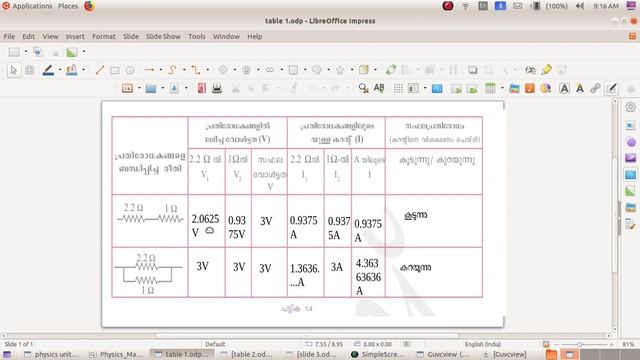640x360 pixels.
Task: Click the Start from Current Slide icon
Action: tap(472, 88)
